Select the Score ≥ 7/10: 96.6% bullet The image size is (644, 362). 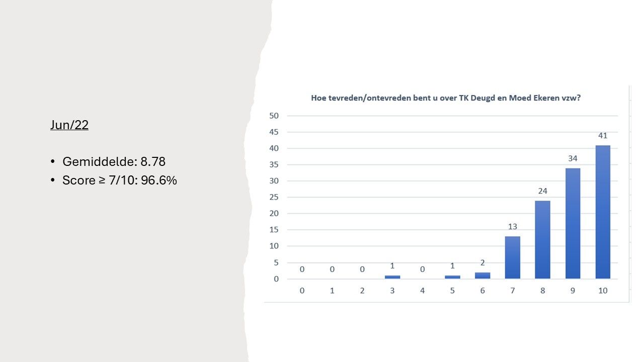[120, 180]
